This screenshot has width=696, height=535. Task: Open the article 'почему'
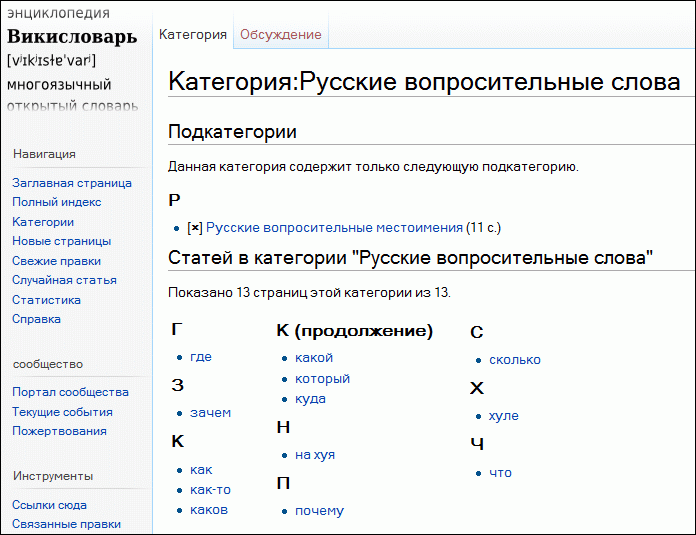click(x=319, y=511)
